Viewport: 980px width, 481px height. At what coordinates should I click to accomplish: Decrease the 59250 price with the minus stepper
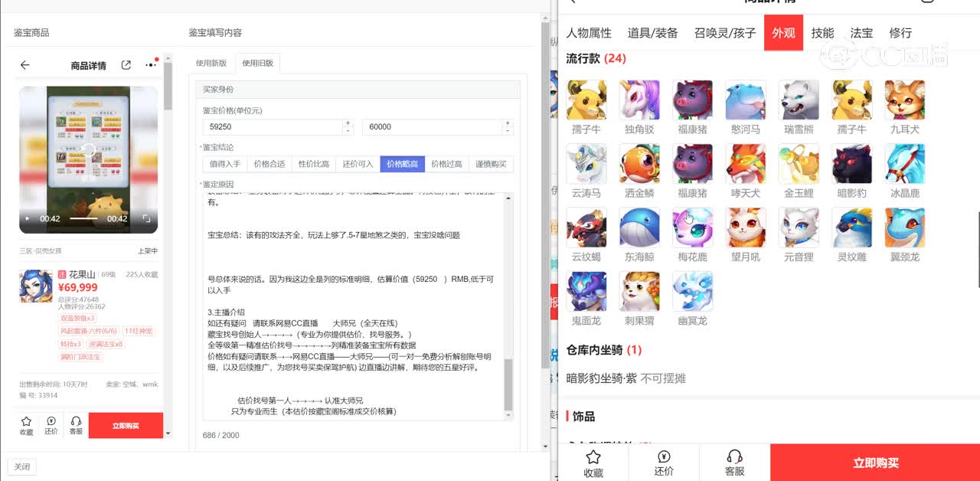348,131
